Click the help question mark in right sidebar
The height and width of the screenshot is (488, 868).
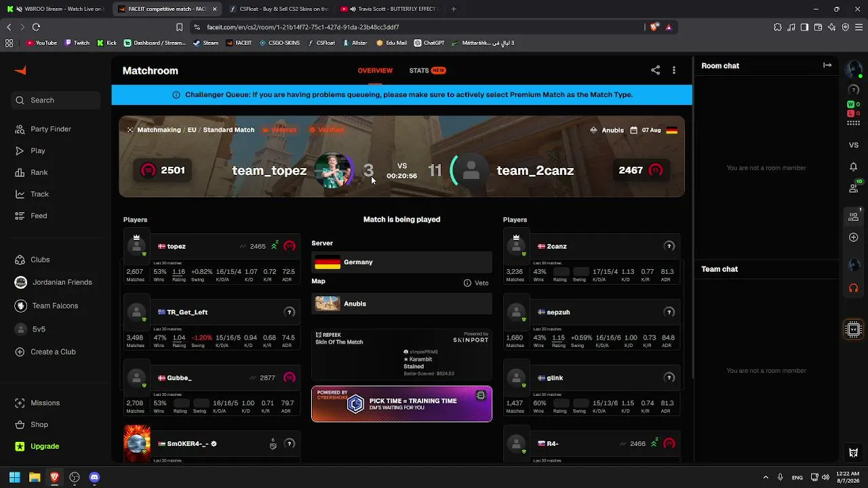point(854,89)
